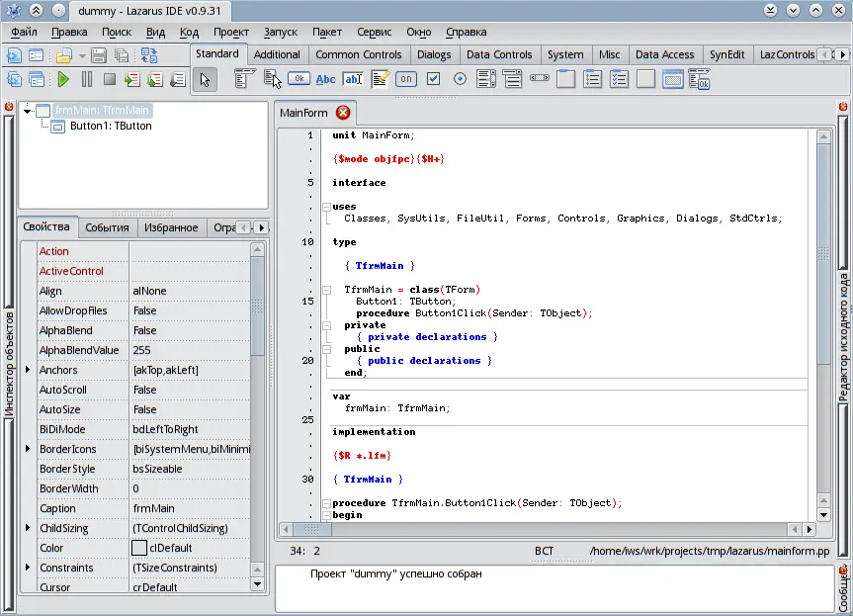The height and width of the screenshot is (616, 853).
Task: Select the TButton 'Ok' component icon
Action: tap(299, 78)
